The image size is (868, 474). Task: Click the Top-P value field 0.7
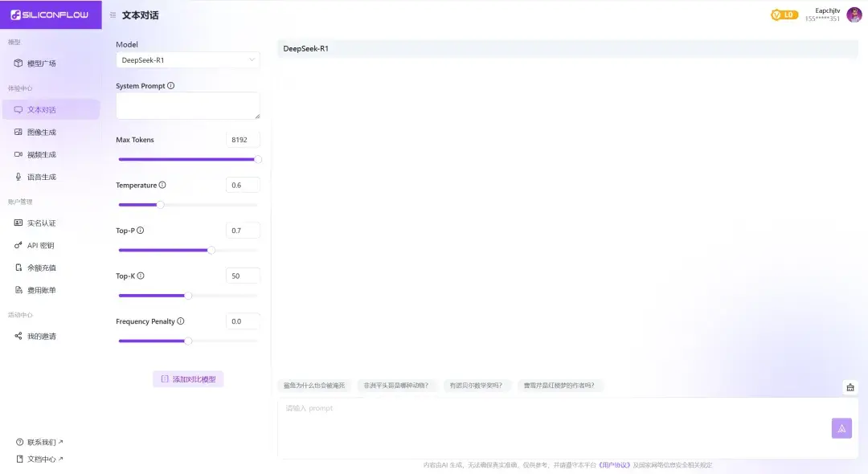coord(243,231)
